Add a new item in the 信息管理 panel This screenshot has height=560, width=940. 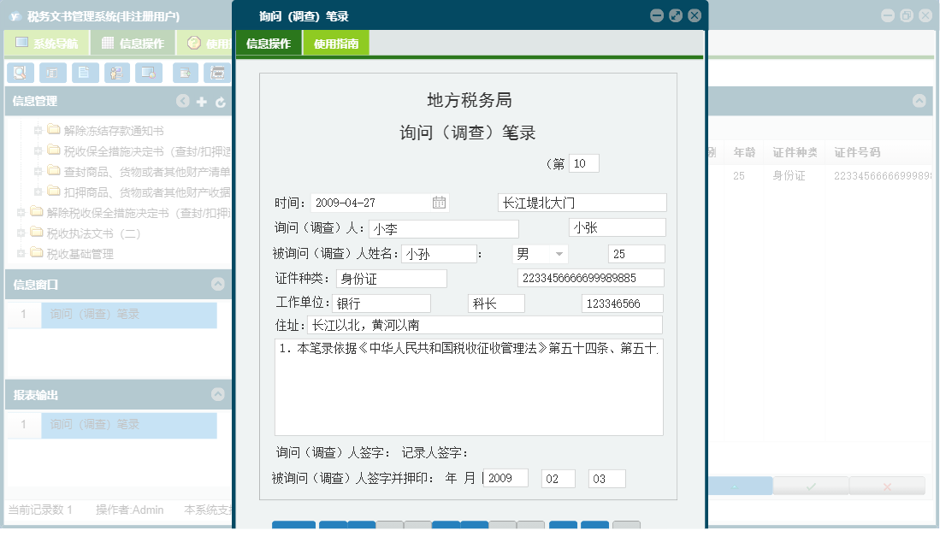202,101
